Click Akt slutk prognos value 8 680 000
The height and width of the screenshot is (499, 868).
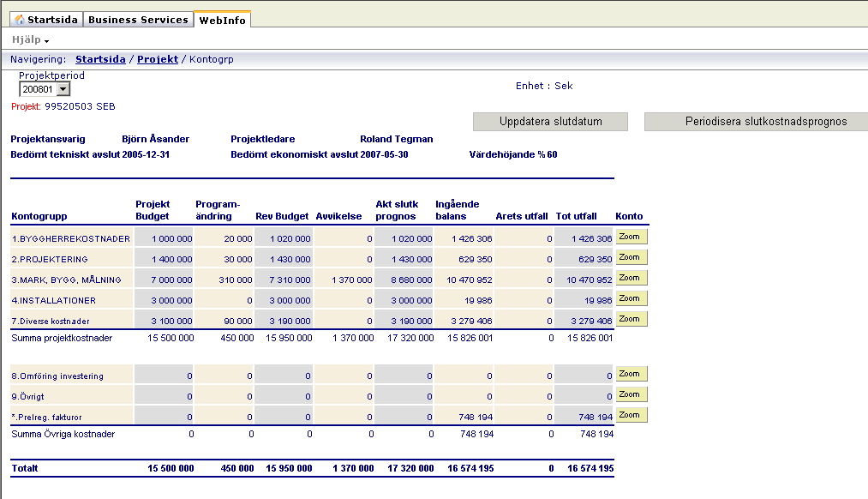411,280
